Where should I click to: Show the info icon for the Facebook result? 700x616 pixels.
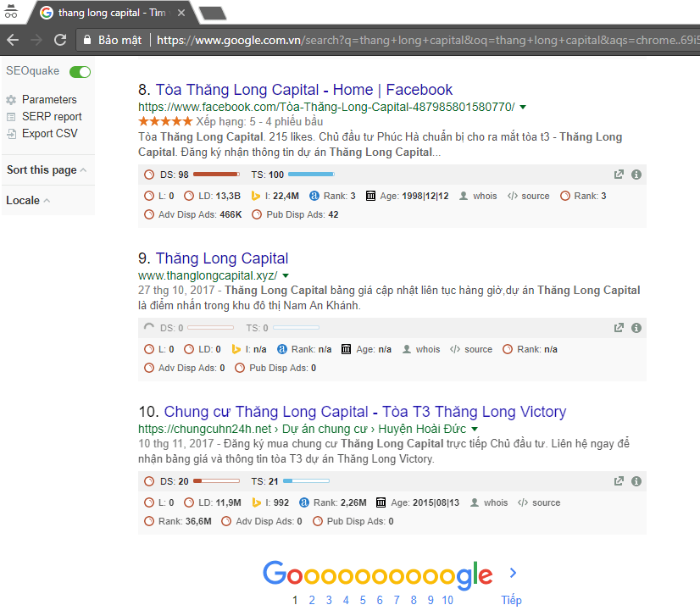click(x=636, y=175)
